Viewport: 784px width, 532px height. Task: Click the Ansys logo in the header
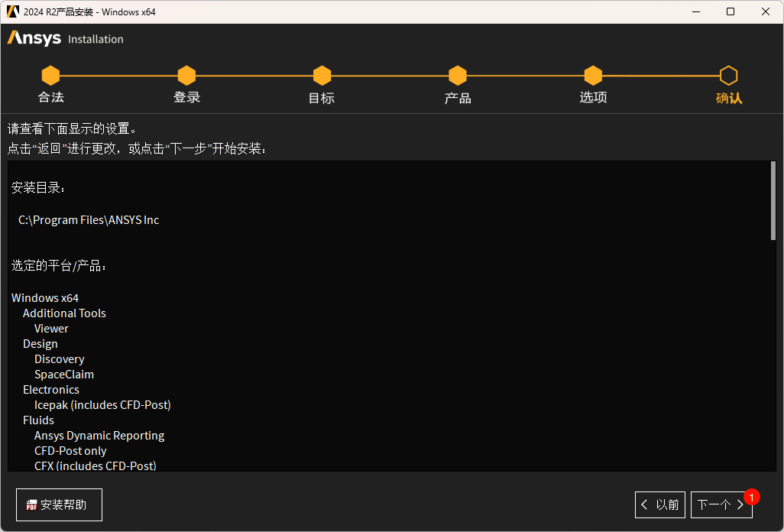(34, 38)
